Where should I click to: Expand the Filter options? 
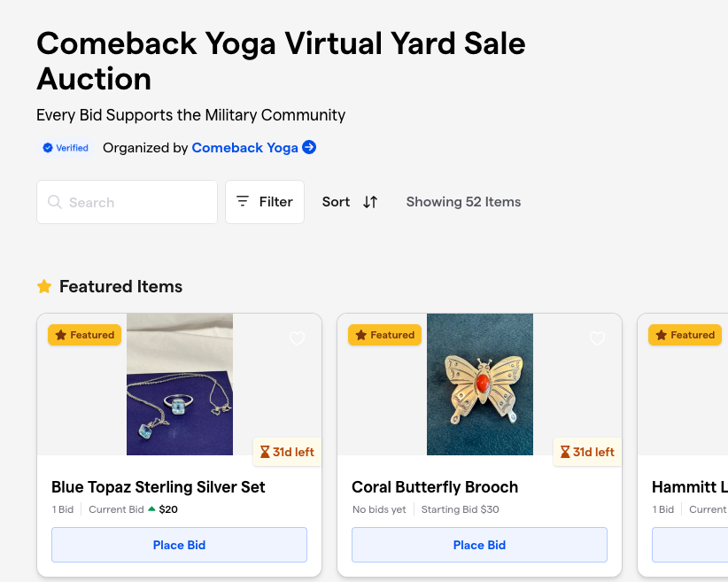[x=265, y=202]
